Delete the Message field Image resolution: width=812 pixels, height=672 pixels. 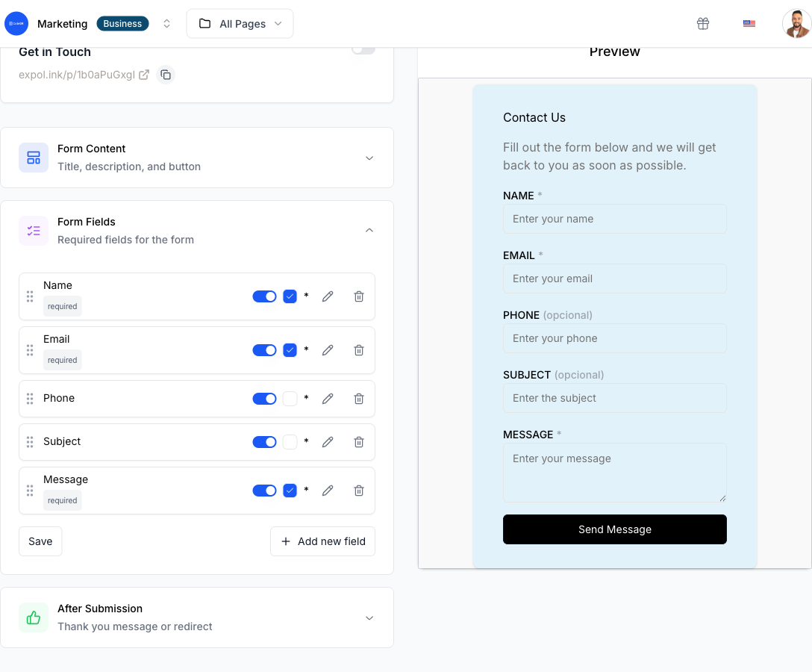pyautogui.click(x=359, y=491)
